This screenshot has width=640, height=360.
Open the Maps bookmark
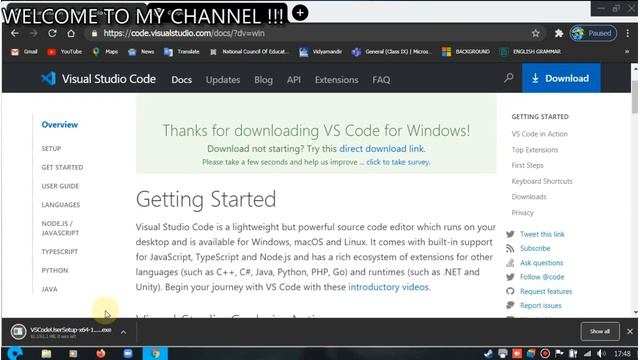pos(105,52)
